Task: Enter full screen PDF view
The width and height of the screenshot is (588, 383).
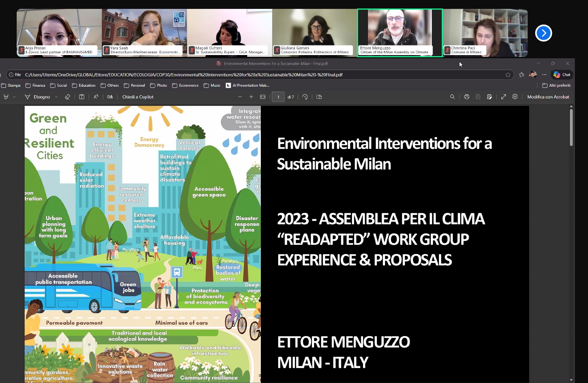Action: tap(504, 97)
